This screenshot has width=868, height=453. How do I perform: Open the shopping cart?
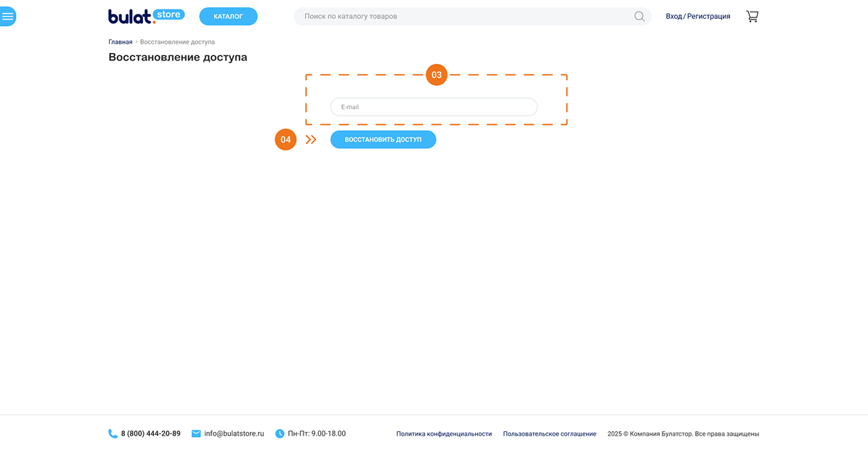pos(752,16)
